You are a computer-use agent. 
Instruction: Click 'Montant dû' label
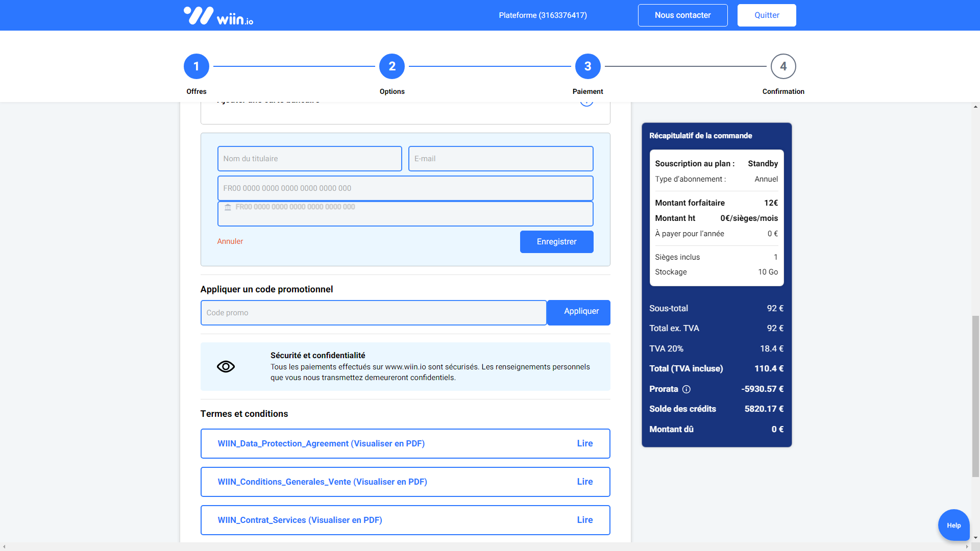pos(672,429)
